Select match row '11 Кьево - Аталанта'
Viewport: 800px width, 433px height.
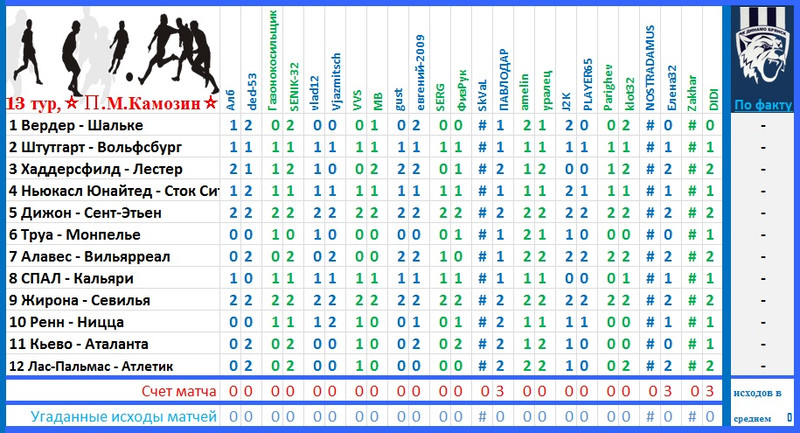[79, 345]
